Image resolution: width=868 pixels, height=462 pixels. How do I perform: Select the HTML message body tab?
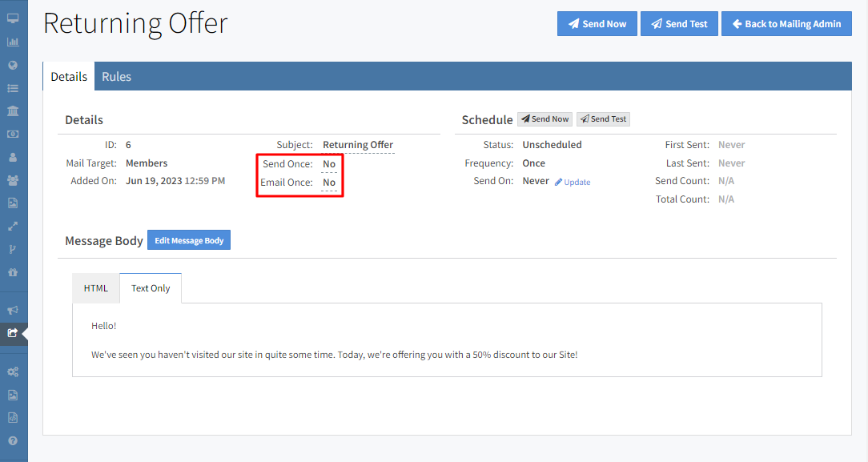(x=96, y=288)
